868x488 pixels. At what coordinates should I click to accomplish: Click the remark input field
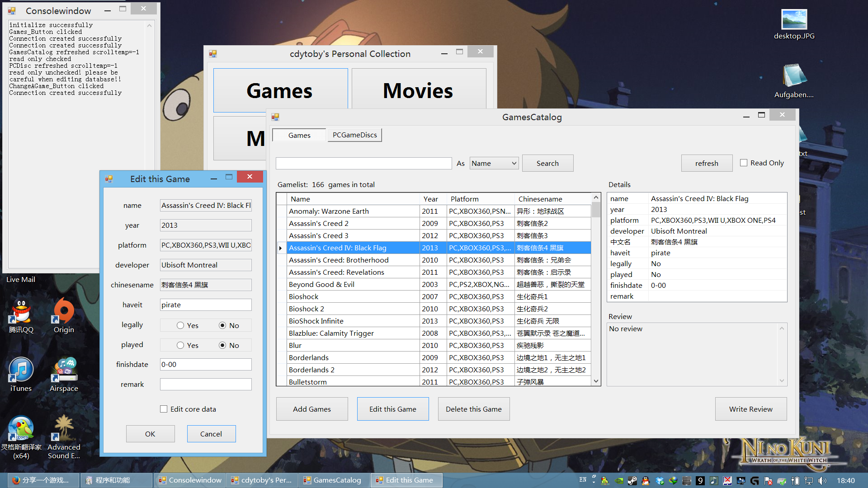click(206, 384)
